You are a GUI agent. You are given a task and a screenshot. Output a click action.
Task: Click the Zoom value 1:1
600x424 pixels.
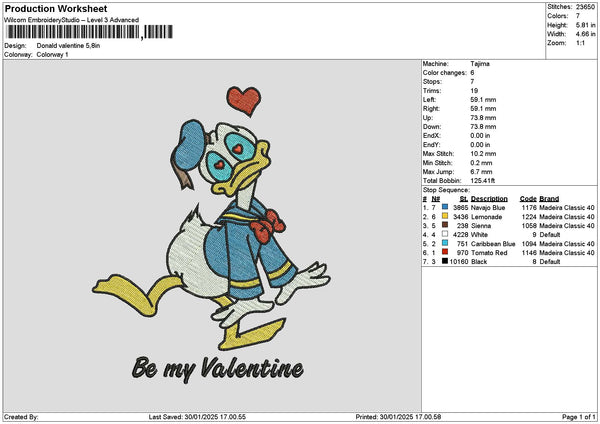tap(580, 43)
